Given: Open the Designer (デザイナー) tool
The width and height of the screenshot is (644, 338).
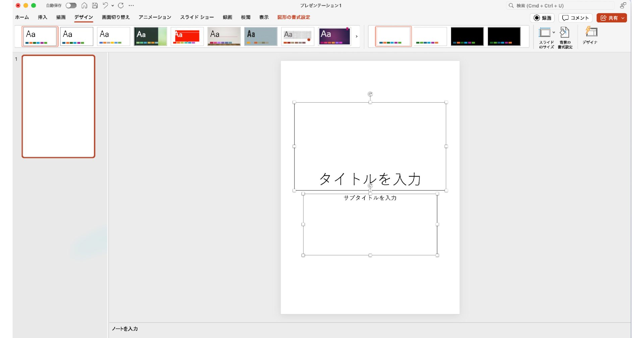Looking at the screenshot, I should [590, 36].
